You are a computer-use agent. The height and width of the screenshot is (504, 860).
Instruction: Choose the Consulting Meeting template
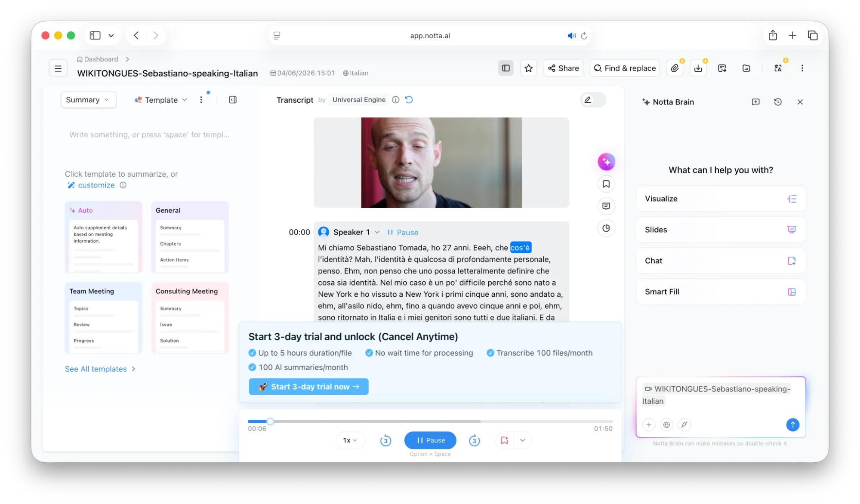pyautogui.click(x=190, y=318)
